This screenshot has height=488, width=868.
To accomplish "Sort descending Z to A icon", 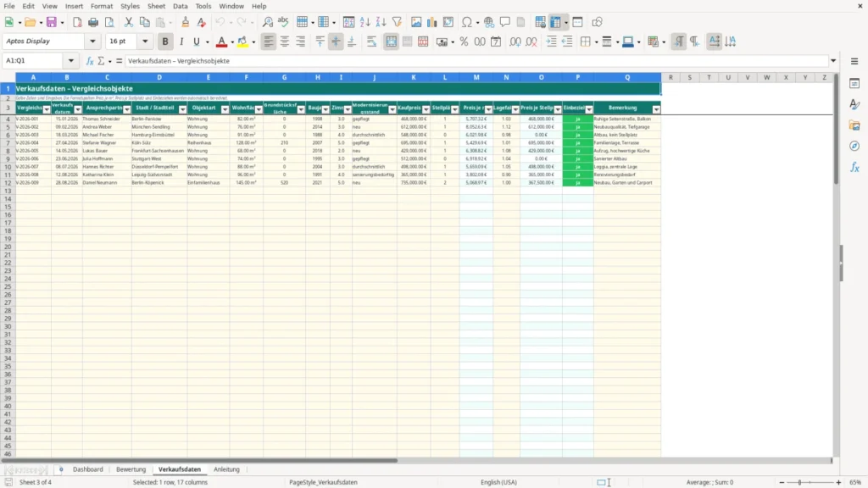I will point(381,22).
